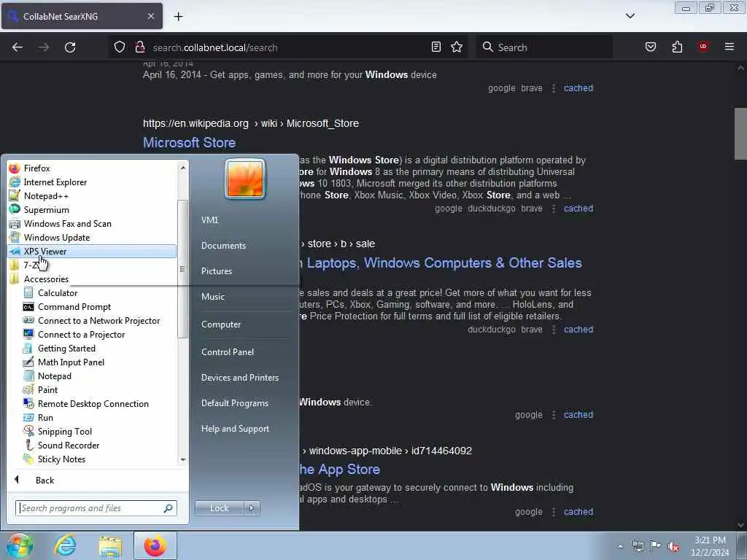Screen dimensions: 747x560
Task: Show hidden system tray icons
Action: pos(620,546)
